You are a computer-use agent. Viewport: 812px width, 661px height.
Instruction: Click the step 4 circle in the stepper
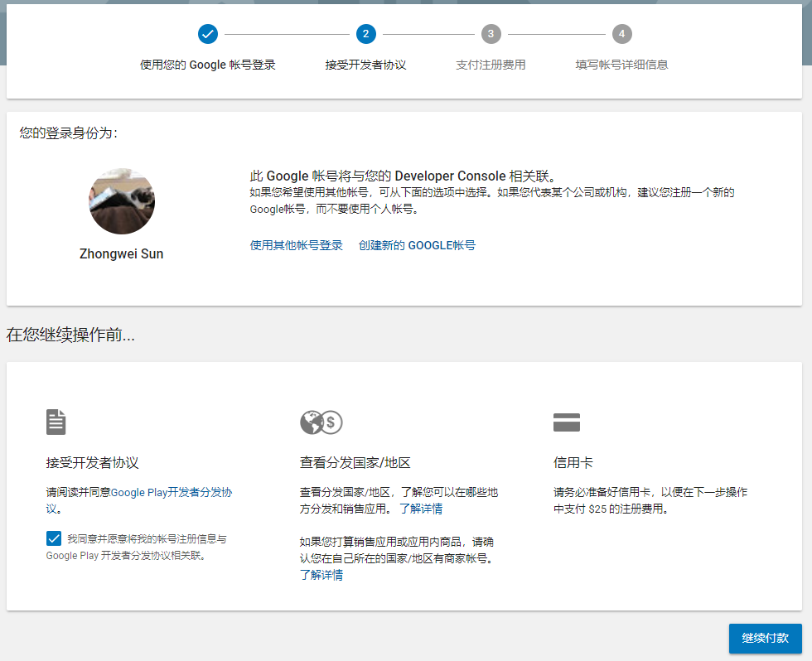click(622, 34)
